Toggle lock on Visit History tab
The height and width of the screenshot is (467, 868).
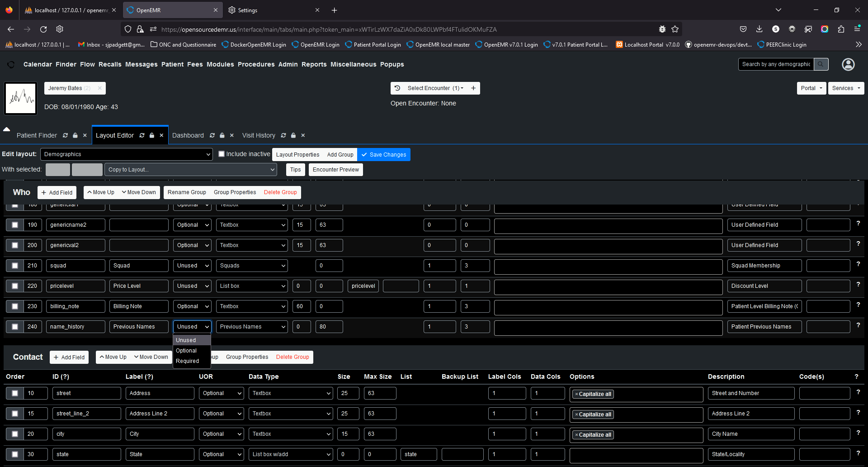point(293,135)
